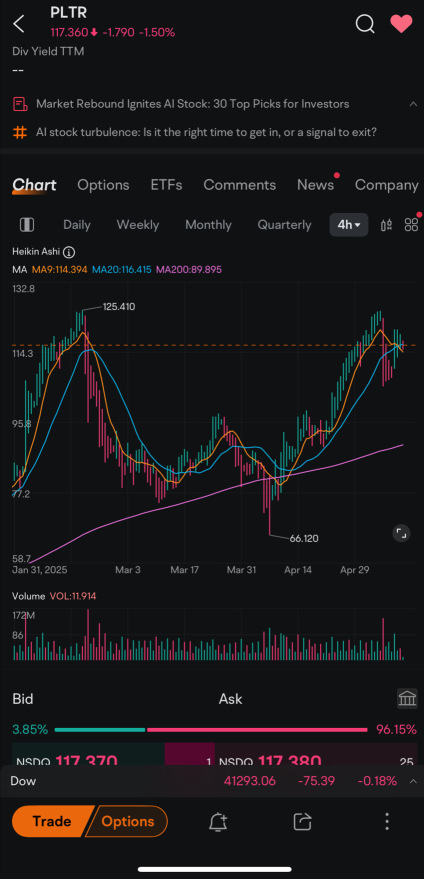Expand chart to fullscreen icon

pyautogui.click(x=402, y=533)
